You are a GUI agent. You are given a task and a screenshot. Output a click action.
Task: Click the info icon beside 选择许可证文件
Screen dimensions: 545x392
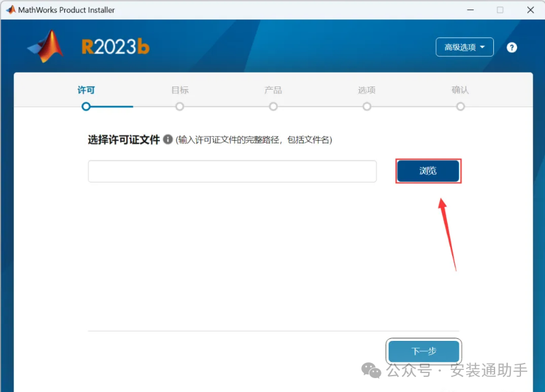point(168,140)
